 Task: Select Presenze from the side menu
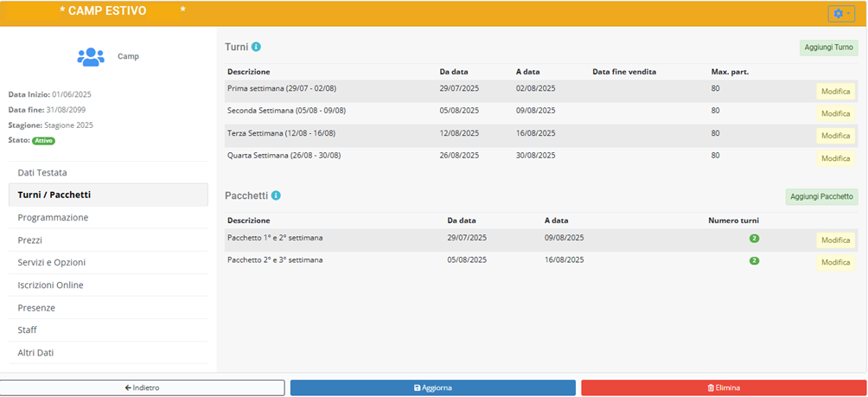[x=36, y=308]
